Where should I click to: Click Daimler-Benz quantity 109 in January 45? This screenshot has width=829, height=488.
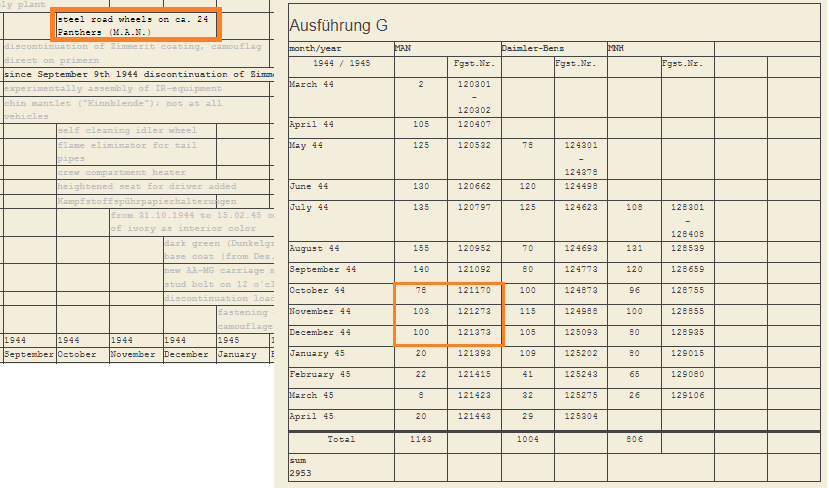(528, 353)
